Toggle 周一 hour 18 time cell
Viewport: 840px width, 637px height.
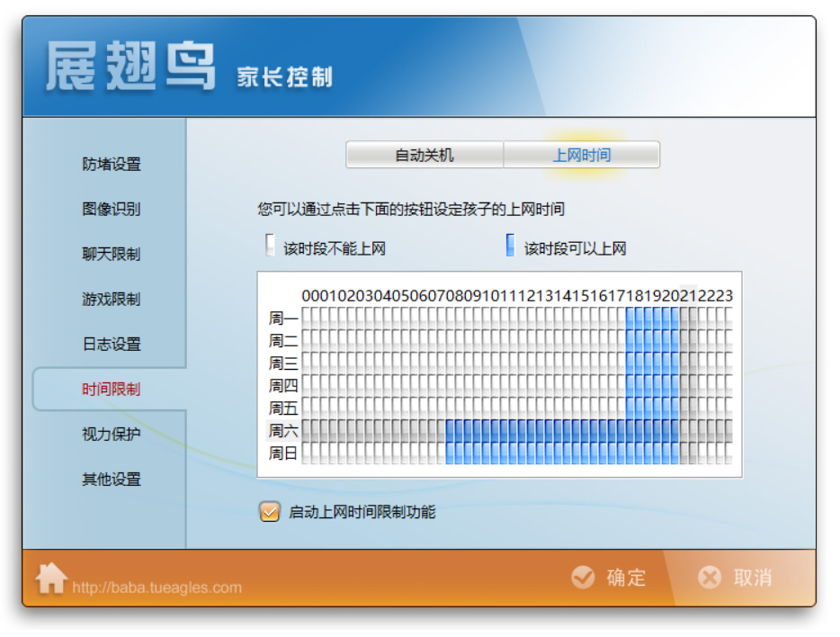[x=635, y=318]
